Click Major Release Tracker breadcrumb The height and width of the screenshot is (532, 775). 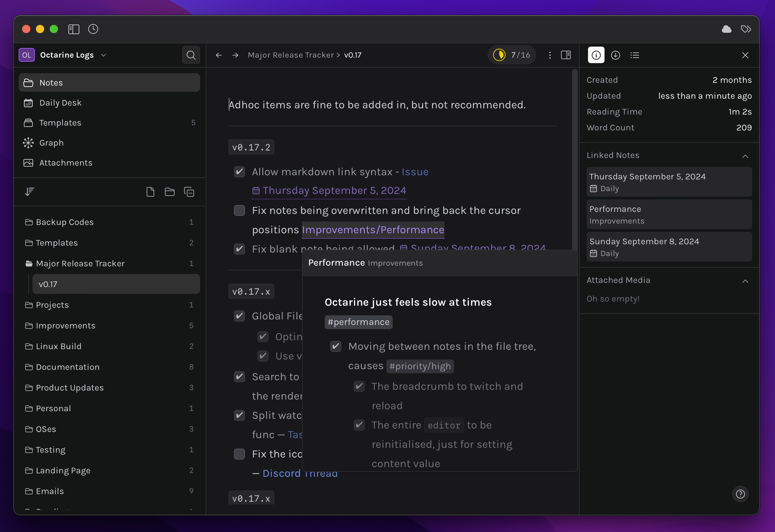(x=291, y=55)
